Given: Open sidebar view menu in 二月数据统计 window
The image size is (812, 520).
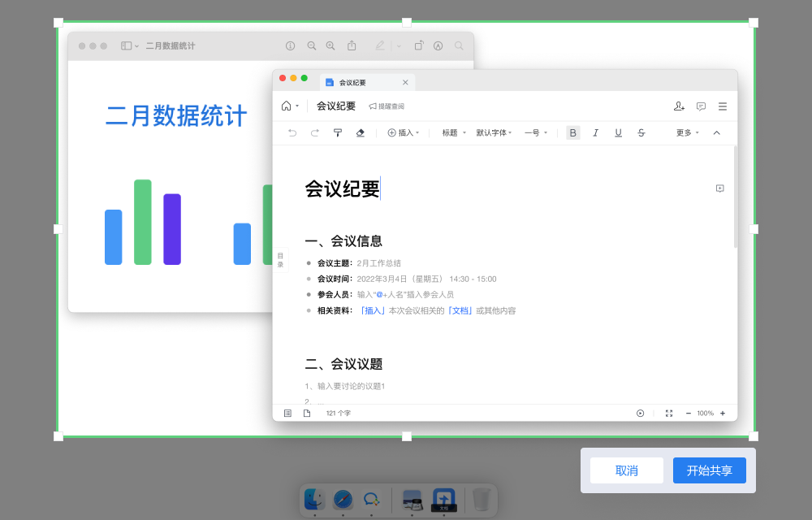Looking at the screenshot, I should (x=129, y=45).
